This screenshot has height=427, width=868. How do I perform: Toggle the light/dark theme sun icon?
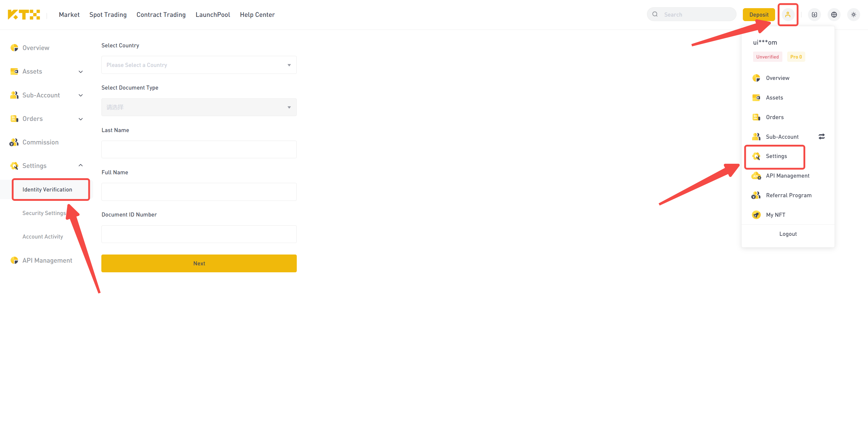pyautogui.click(x=854, y=14)
